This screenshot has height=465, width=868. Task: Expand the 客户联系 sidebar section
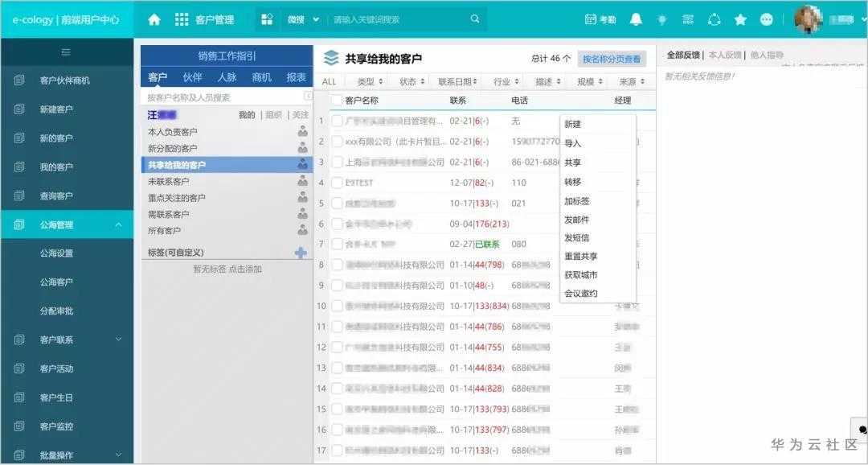point(118,339)
